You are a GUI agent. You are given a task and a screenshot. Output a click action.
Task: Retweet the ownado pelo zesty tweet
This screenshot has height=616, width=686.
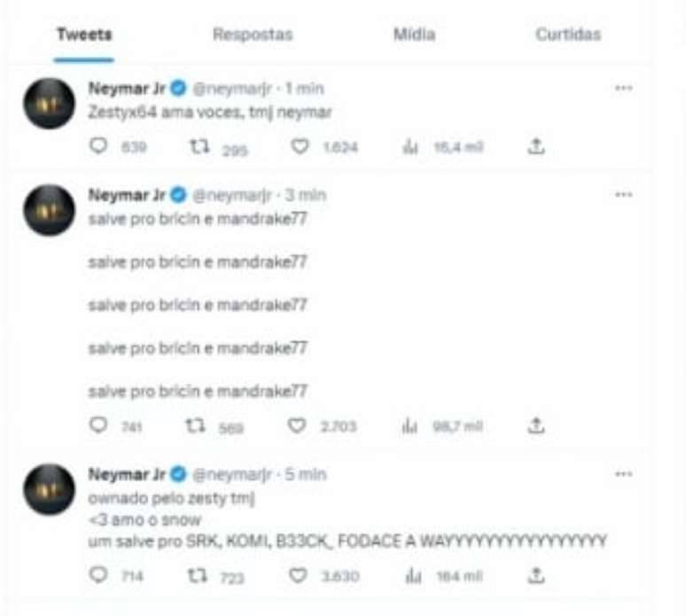click(x=198, y=575)
